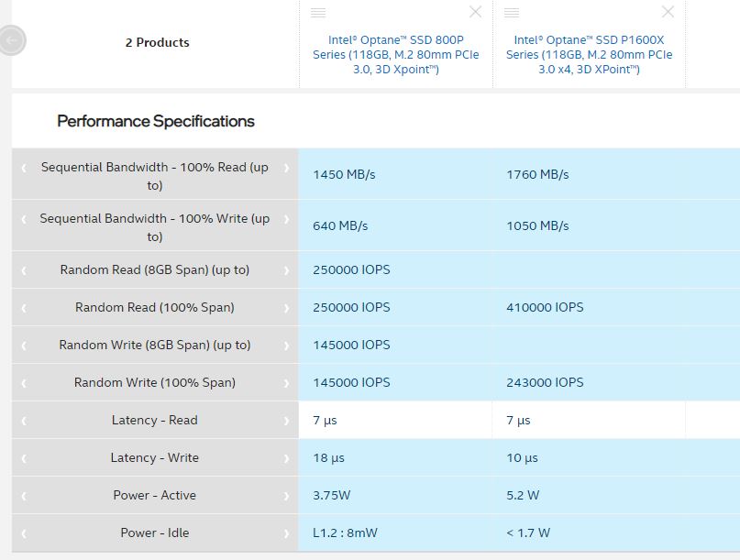Image resolution: width=740 pixels, height=560 pixels.
Task: Click left chevron on Random Read 8GB Span row
Action: click(x=24, y=270)
